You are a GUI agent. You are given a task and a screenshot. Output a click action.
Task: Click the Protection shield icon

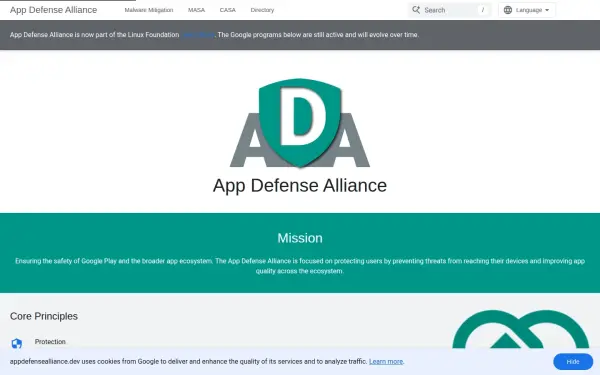pyautogui.click(x=16, y=343)
